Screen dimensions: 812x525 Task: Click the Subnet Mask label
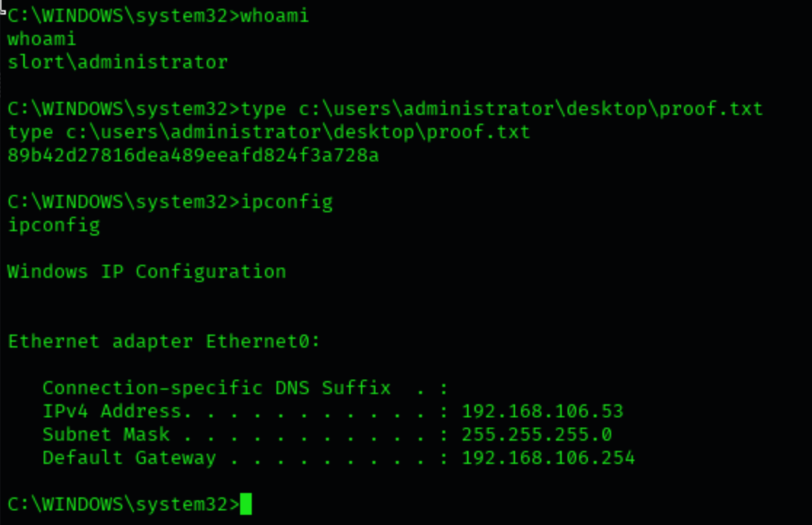click(106, 435)
